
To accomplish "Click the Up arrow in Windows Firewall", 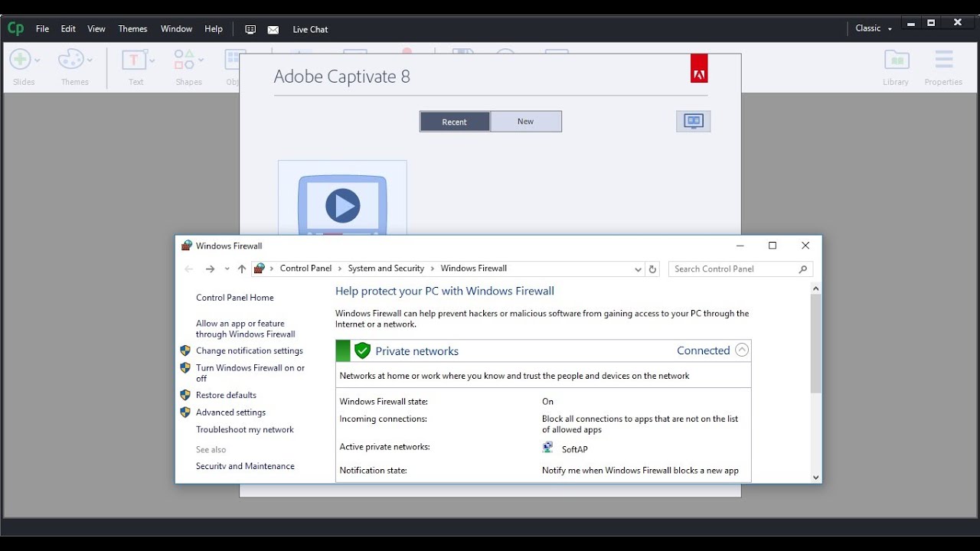I will [x=242, y=269].
